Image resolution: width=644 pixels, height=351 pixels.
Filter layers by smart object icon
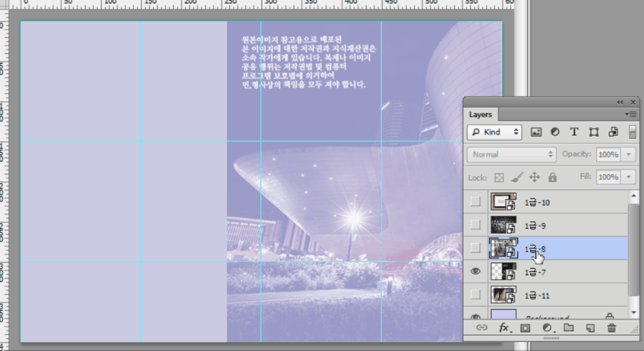(614, 132)
